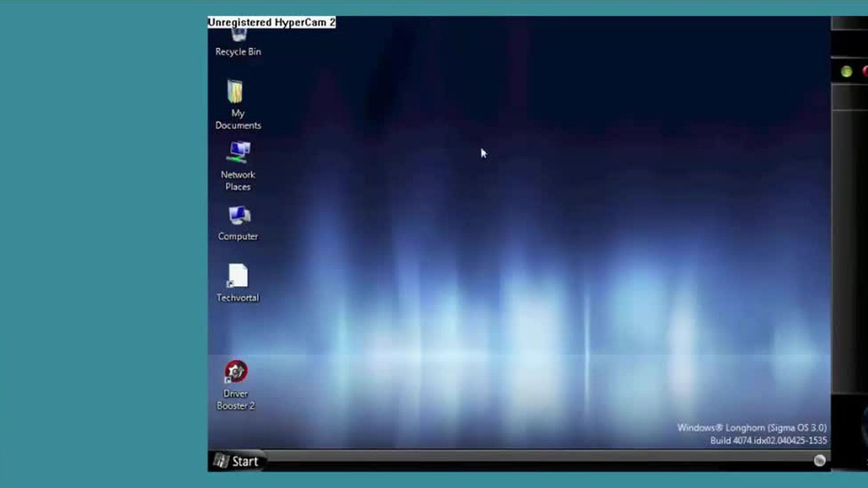Click the Techvortal label text
Image resolution: width=868 pixels, height=488 pixels.
(237, 298)
